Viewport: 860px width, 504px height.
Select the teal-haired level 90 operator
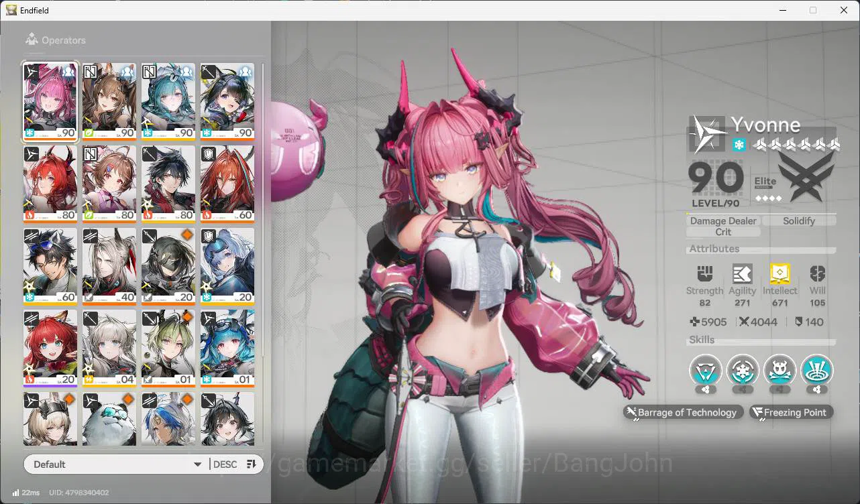pyautogui.click(x=168, y=101)
